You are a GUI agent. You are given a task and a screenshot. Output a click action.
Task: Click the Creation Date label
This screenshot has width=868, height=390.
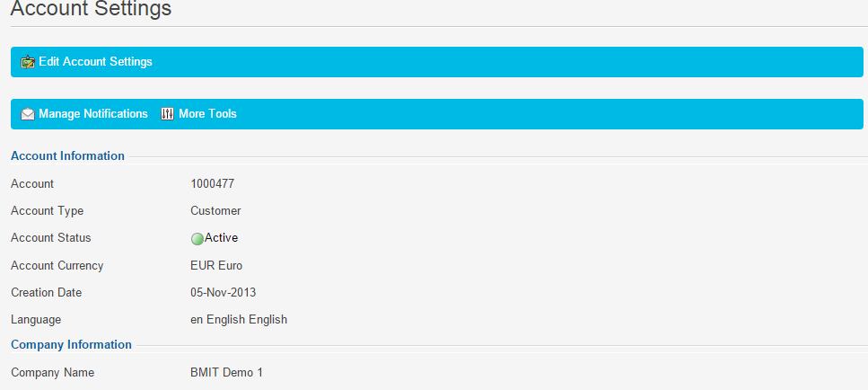[x=47, y=292]
